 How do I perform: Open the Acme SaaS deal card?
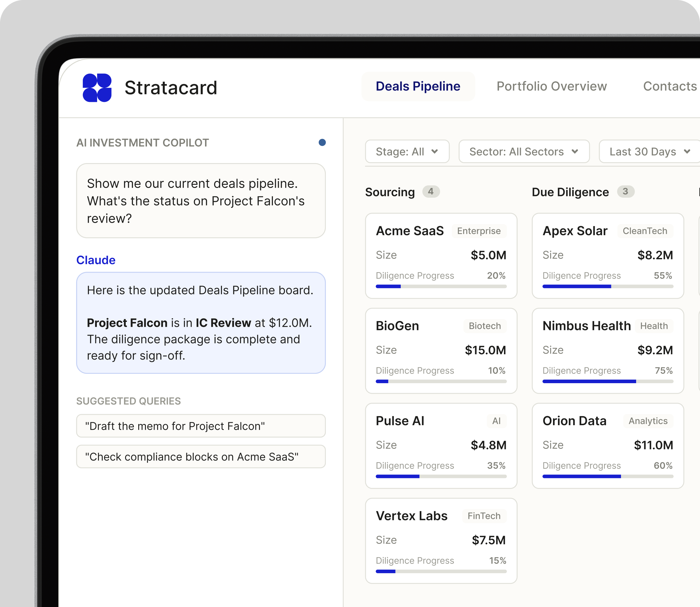441,256
